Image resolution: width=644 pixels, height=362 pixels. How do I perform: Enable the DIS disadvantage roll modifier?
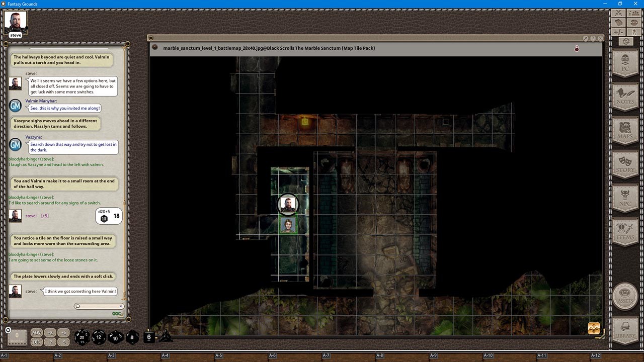36,341
